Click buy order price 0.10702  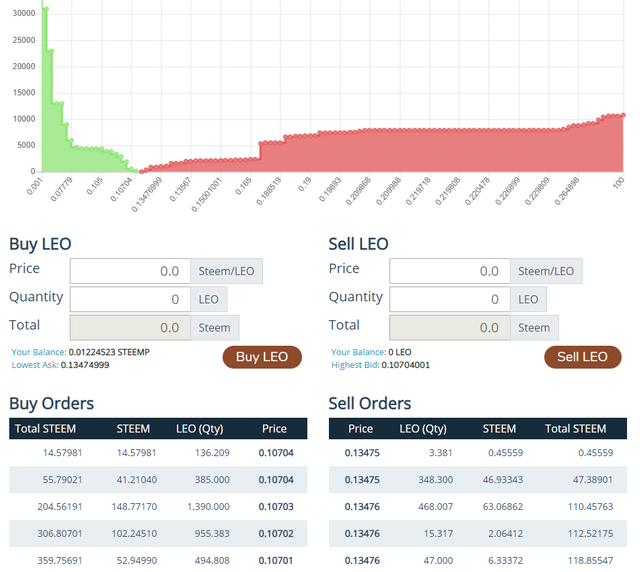276,534
